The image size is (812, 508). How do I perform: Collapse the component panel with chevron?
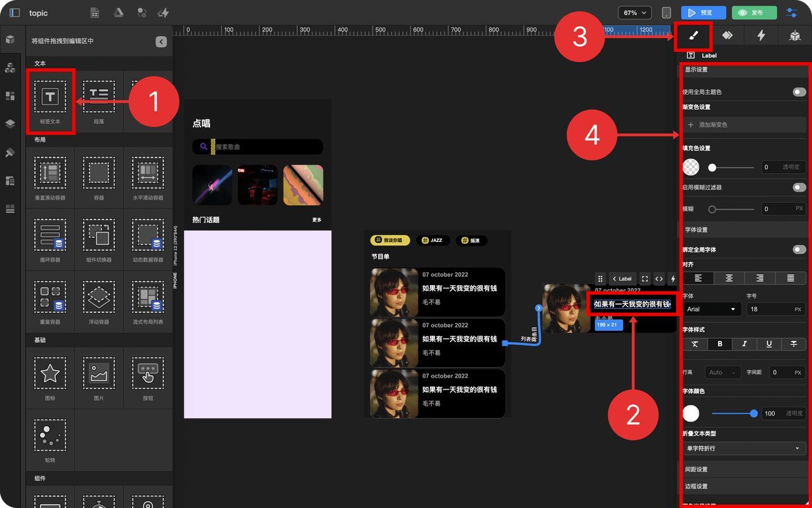(161, 41)
